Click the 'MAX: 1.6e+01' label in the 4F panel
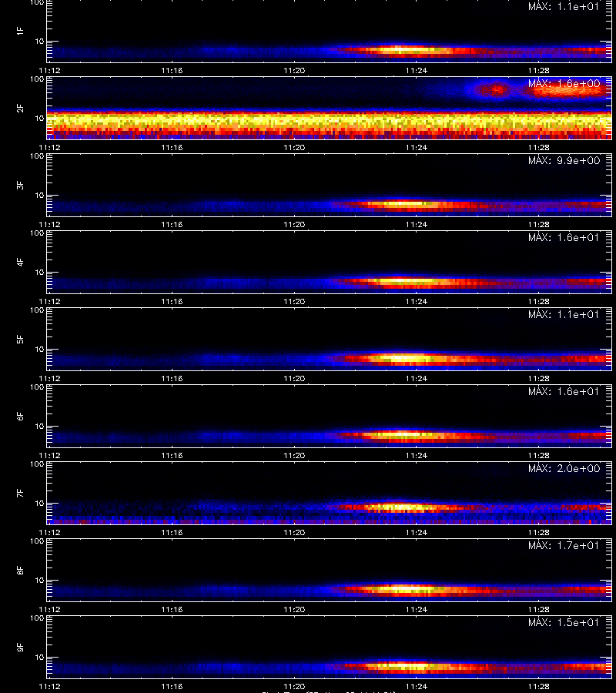The height and width of the screenshot is (693, 616). pyautogui.click(x=564, y=237)
